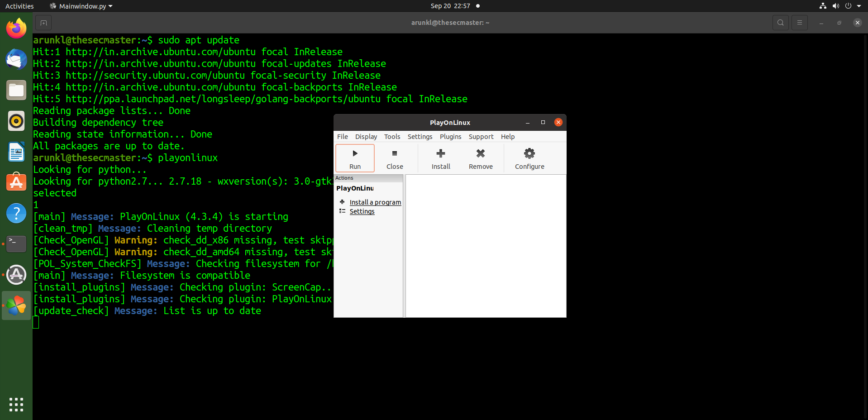Click the Install toolbar button with plus icon
Screen dimensions: 868x420
tap(441, 158)
